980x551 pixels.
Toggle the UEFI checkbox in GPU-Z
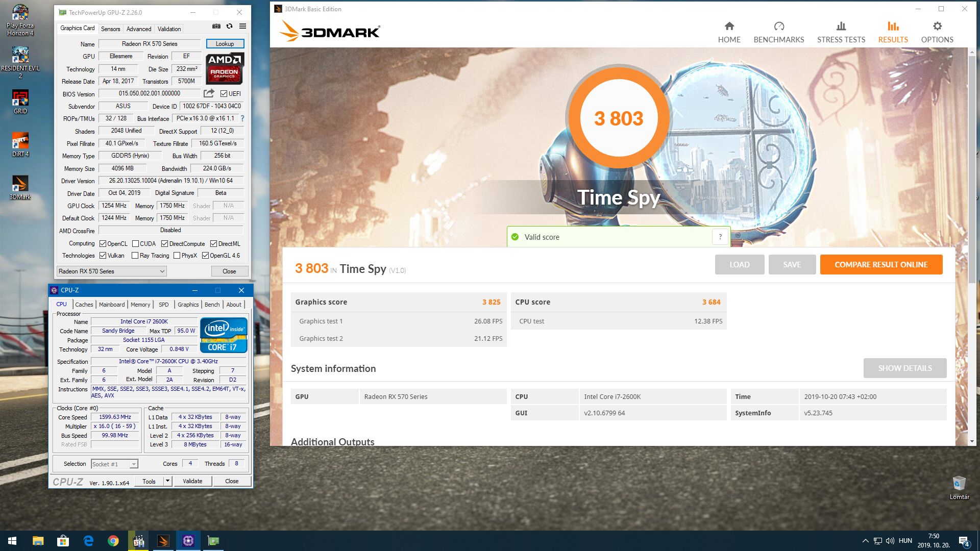(x=224, y=93)
